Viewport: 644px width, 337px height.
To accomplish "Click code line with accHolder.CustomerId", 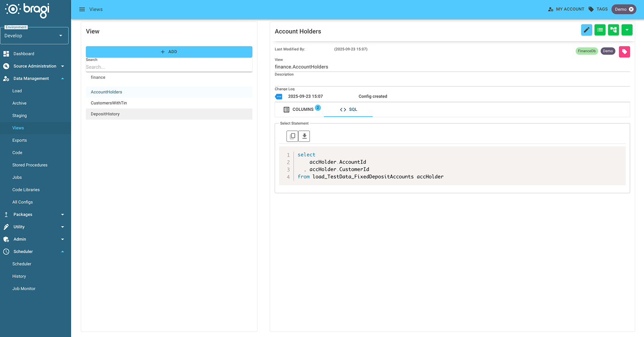I will point(339,169).
